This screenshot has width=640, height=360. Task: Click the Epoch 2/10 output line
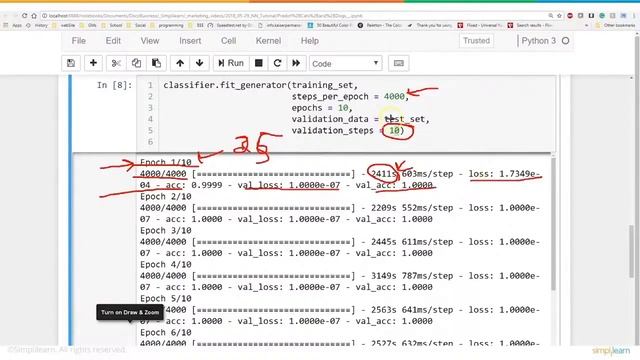pos(166,196)
